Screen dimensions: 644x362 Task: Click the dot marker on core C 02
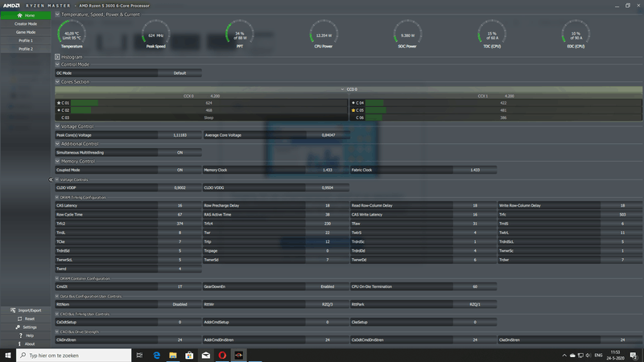(x=59, y=110)
